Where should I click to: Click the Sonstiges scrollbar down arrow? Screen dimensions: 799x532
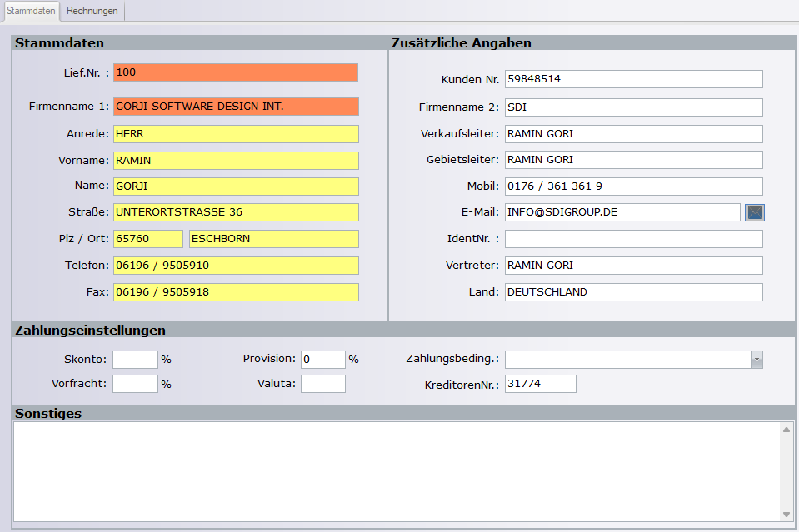(787, 515)
